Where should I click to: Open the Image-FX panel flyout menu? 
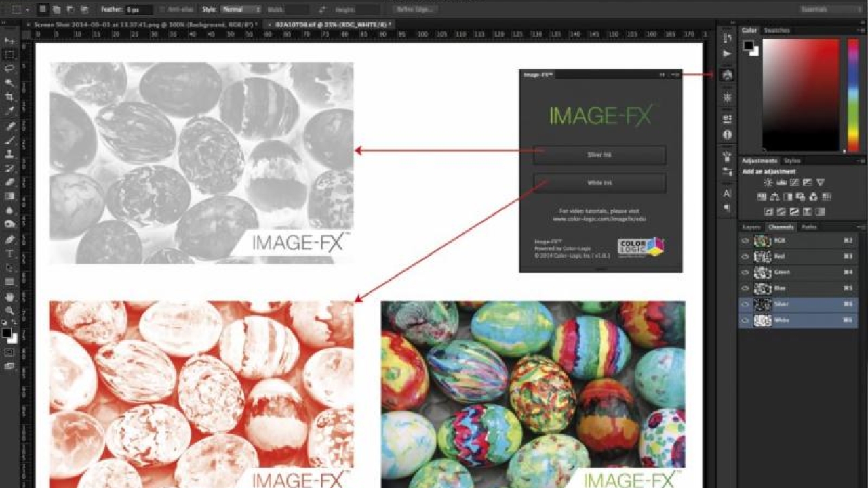tap(675, 75)
